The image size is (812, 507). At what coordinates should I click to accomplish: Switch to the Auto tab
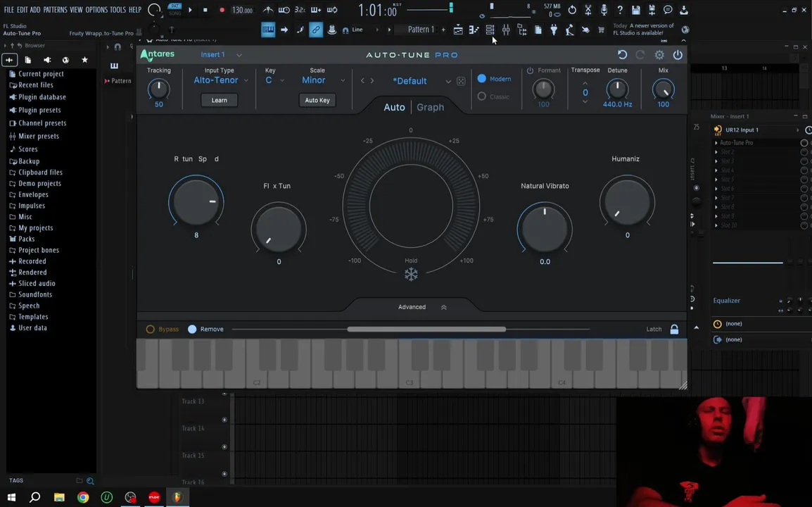coord(394,107)
